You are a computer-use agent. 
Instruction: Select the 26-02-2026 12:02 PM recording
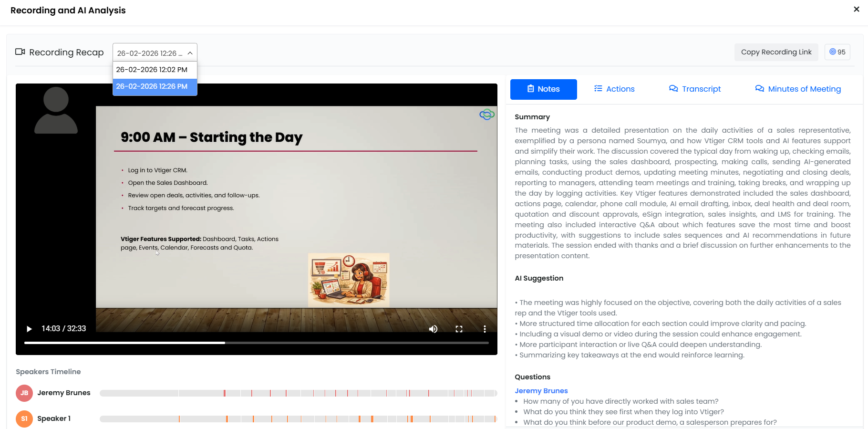(152, 70)
